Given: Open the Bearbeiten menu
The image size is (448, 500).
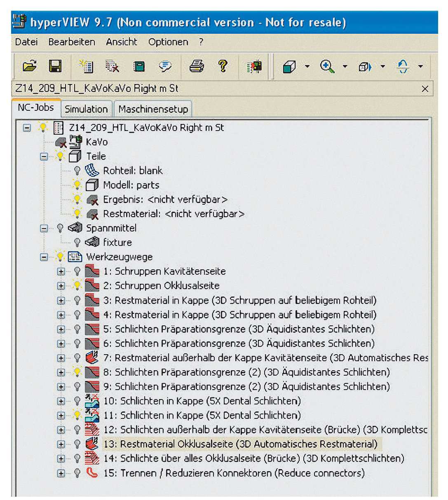Looking at the screenshot, I should pyautogui.click(x=72, y=42).
